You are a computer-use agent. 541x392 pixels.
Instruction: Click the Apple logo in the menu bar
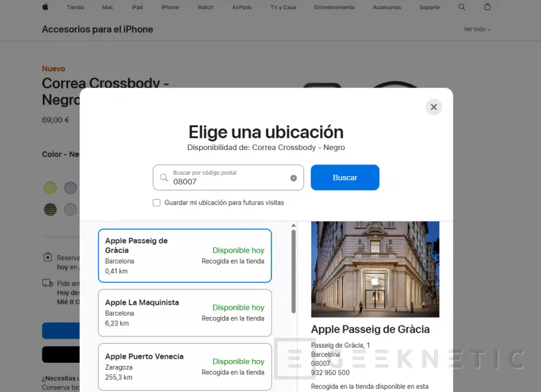[x=44, y=7]
